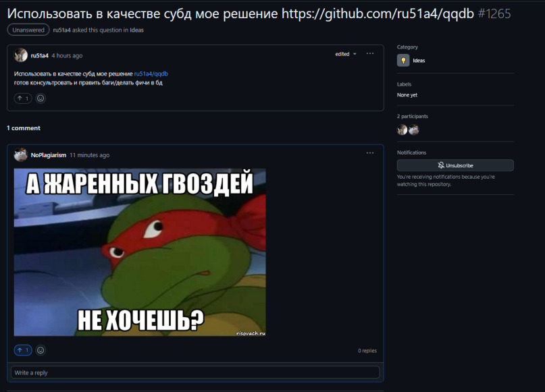Open the ru51a4/qqdb repository link
Viewport: 545px width, 392px height.
coord(151,74)
